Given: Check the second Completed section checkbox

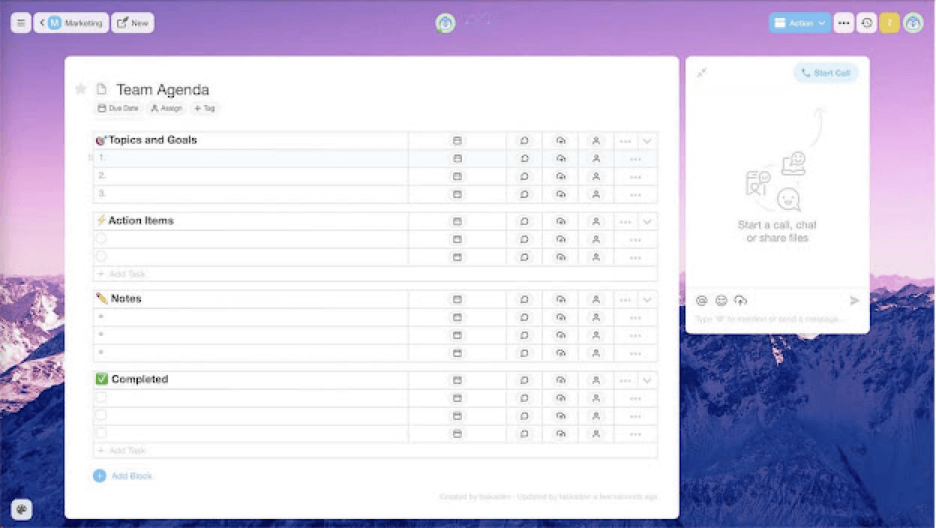Looking at the screenshot, I should [x=101, y=415].
